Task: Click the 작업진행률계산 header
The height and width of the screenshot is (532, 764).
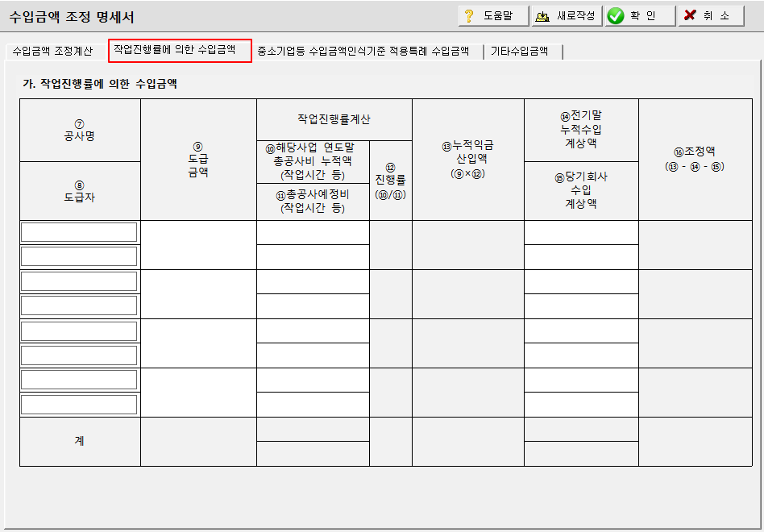Action: pyautogui.click(x=334, y=120)
